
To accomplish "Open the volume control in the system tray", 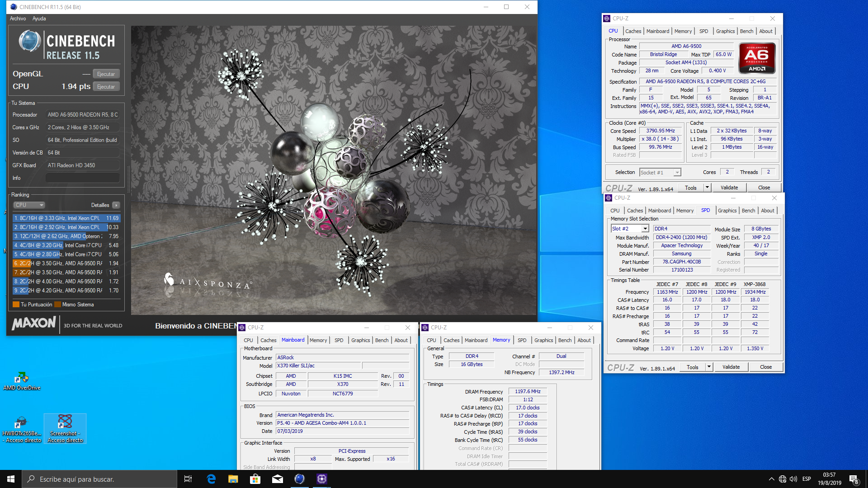I will (x=793, y=479).
